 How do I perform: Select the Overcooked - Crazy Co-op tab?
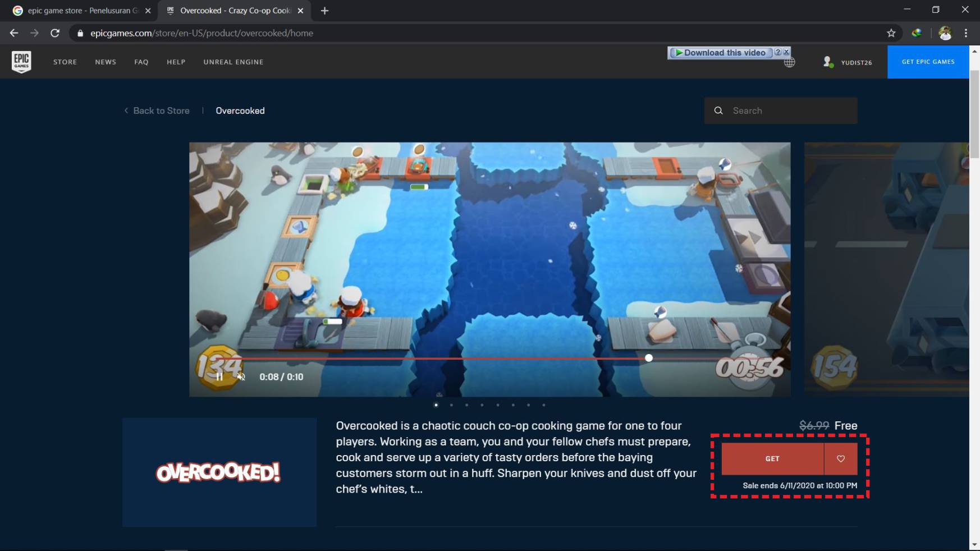[x=236, y=11]
